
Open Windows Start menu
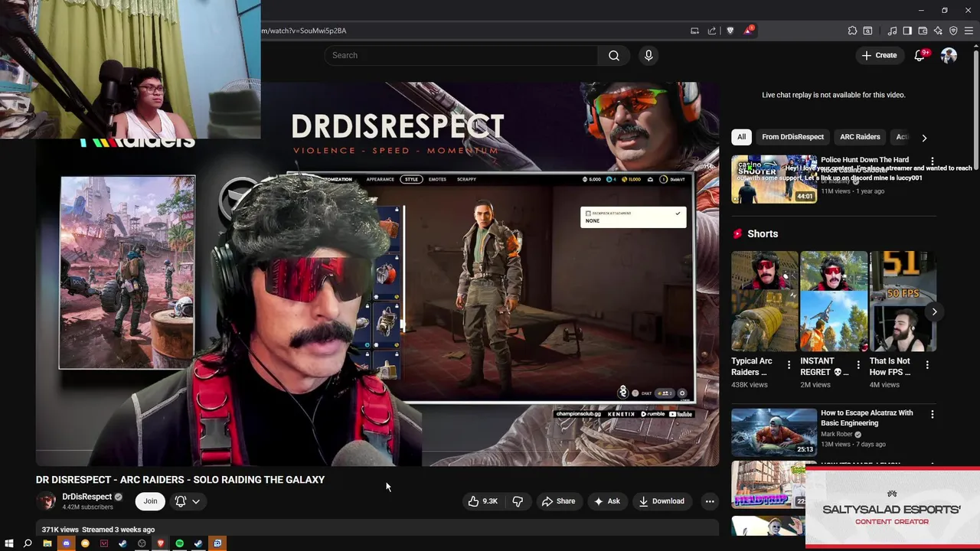[x=9, y=543]
